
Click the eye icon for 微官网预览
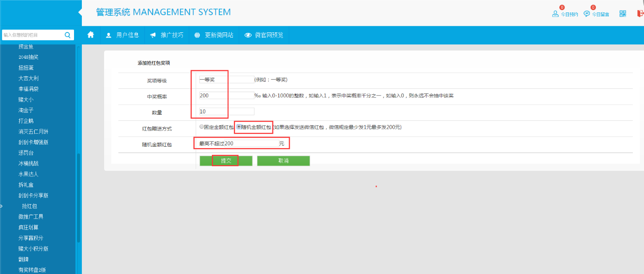click(248, 35)
